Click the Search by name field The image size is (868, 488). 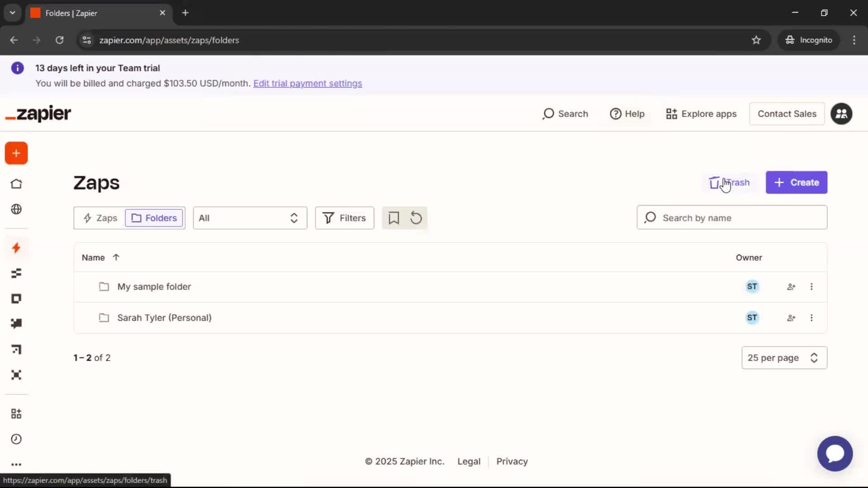[732, 218]
